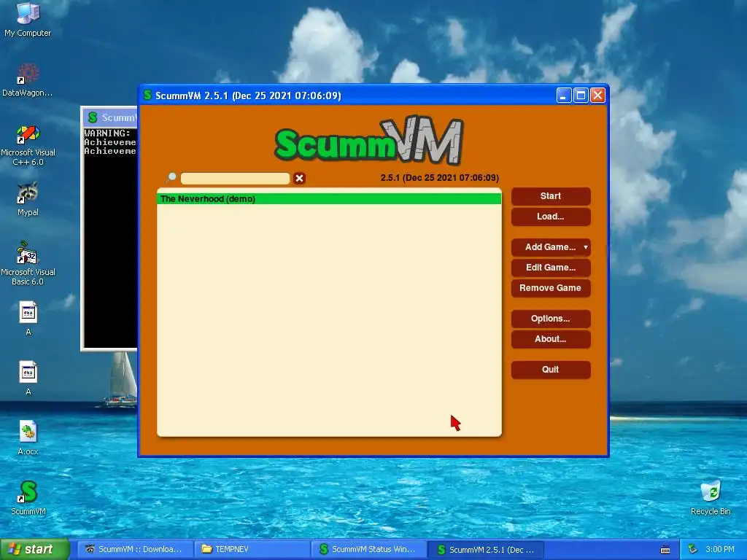Switch to TEMPNEV folder taskbar item

tap(252, 549)
